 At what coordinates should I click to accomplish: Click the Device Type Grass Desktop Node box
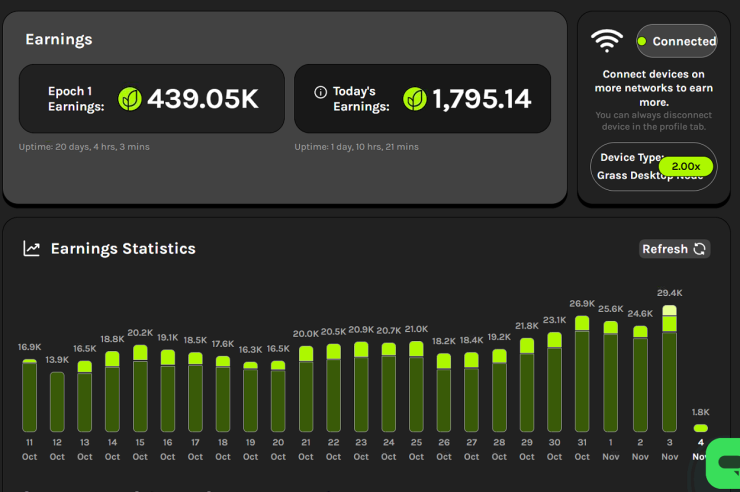tap(654, 167)
